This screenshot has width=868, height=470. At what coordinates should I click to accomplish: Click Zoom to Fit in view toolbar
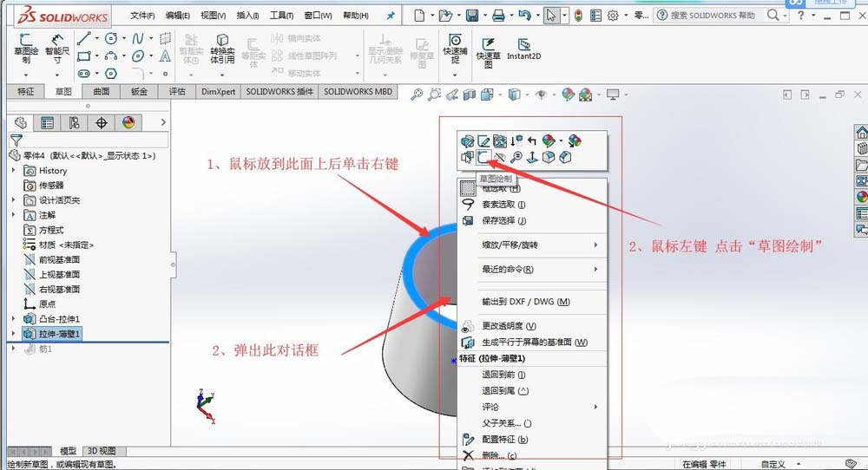click(417, 95)
